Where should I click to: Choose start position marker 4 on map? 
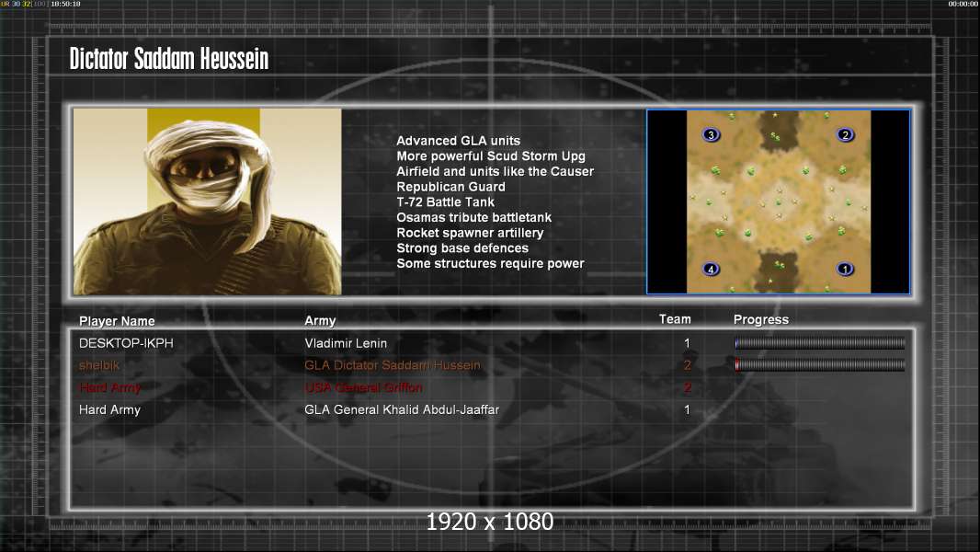pyautogui.click(x=711, y=270)
